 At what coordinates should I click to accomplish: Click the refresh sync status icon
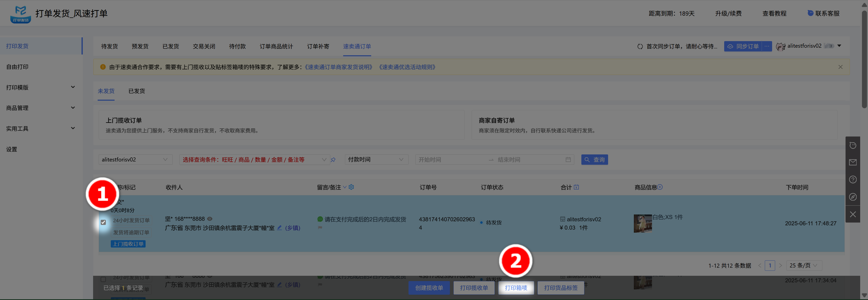640,46
